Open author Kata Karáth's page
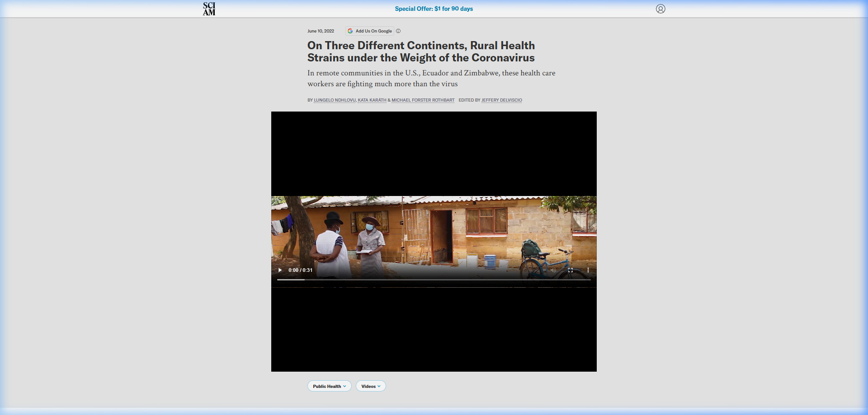 372,100
